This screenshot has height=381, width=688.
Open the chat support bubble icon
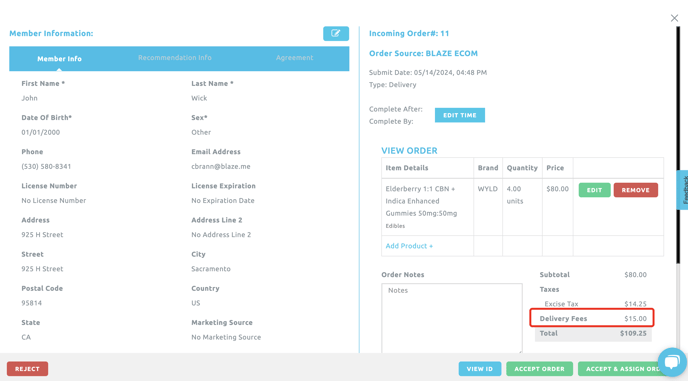click(x=672, y=362)
